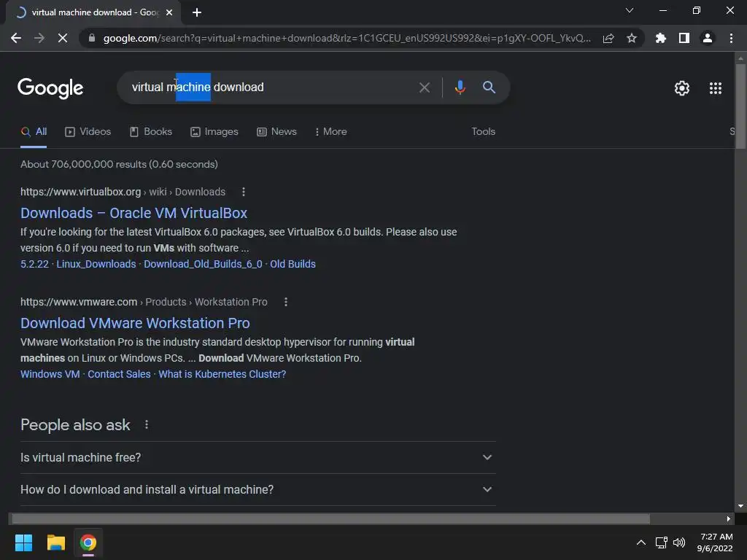The width and height of the screenshot is (747, 560).
Task: Select the All search tab
Action: (34, 132)
